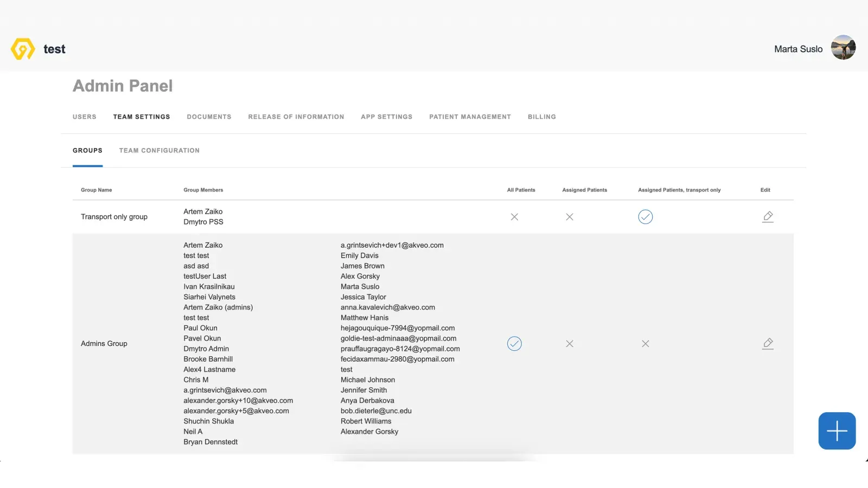Click the test organization name

tap(54, 49)
